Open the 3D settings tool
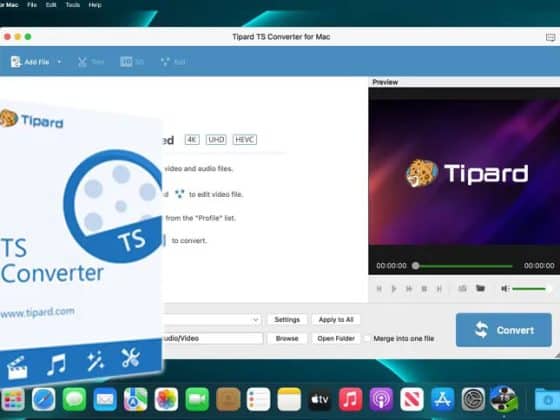Screen dimensions: 560x420 click(132, 62)
